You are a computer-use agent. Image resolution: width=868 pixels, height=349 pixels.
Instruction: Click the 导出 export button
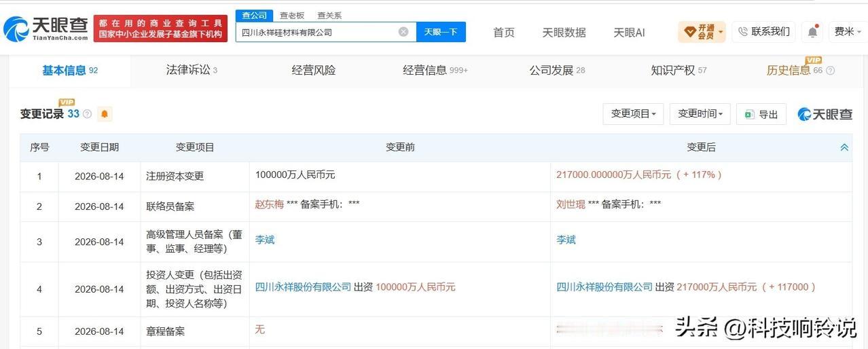(x=761, y=114)
